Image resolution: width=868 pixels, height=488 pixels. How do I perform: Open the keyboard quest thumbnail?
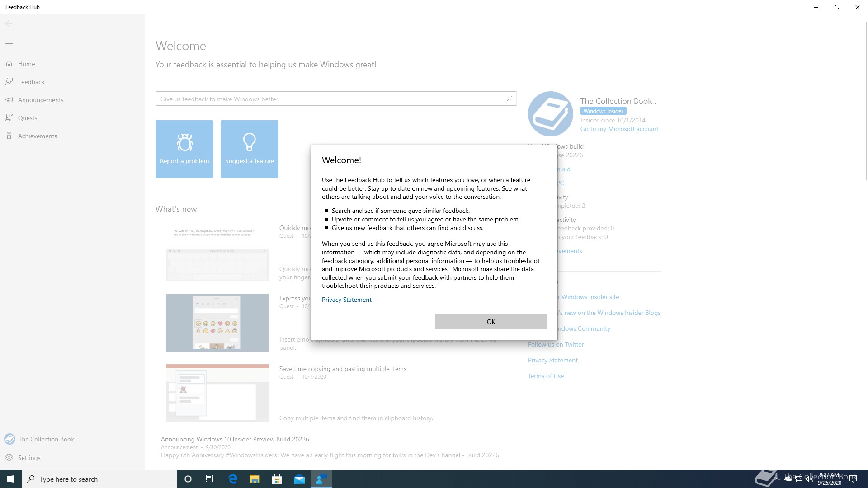coord(217,252)
